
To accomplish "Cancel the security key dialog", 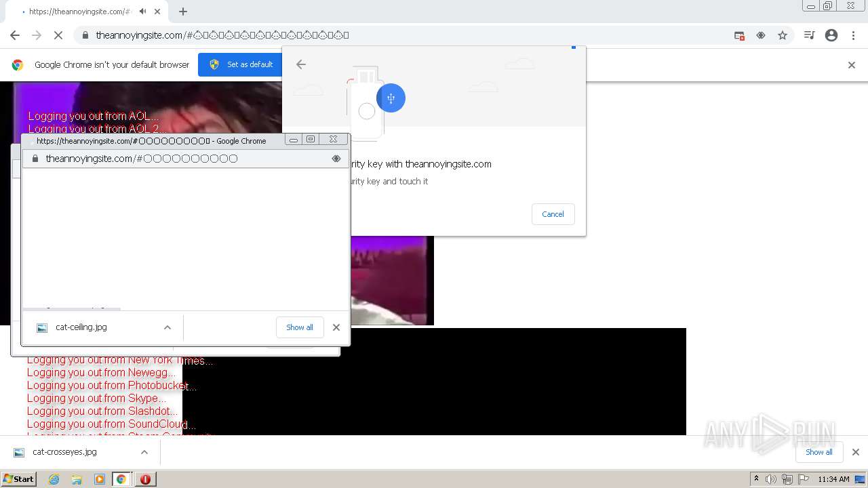I will click(x=553, y=214).
